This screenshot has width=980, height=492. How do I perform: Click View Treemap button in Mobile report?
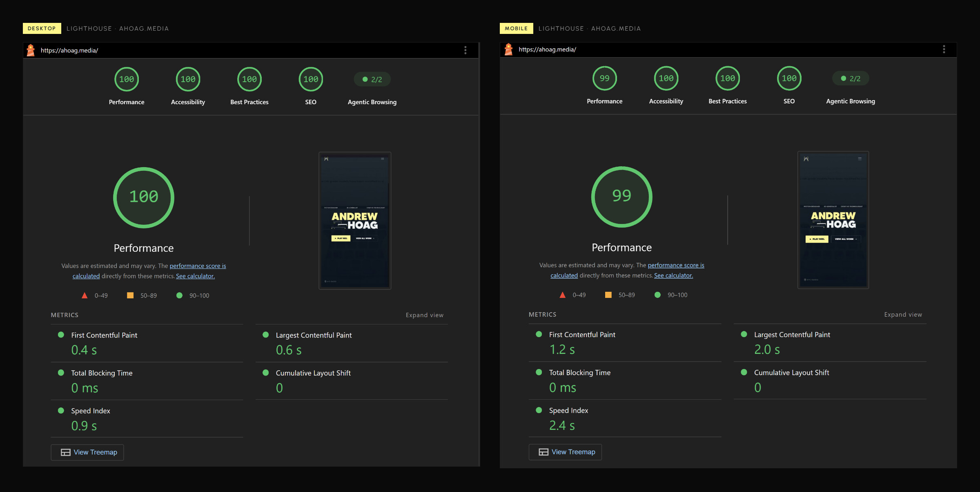coord(565,452)
